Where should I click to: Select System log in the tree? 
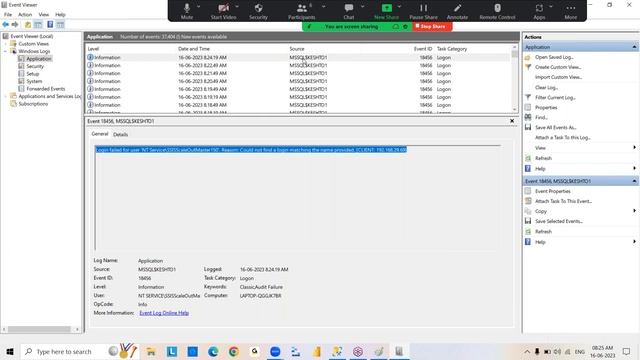point(34,81)
